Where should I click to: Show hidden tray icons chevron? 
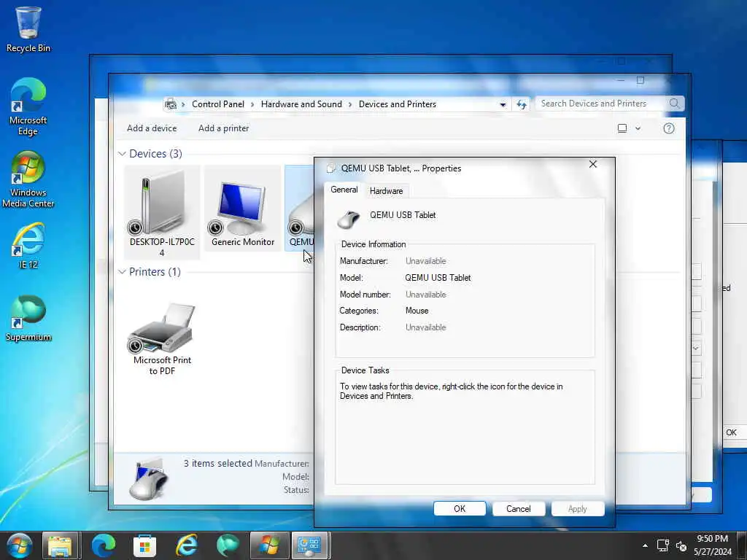tap(645, 545)
